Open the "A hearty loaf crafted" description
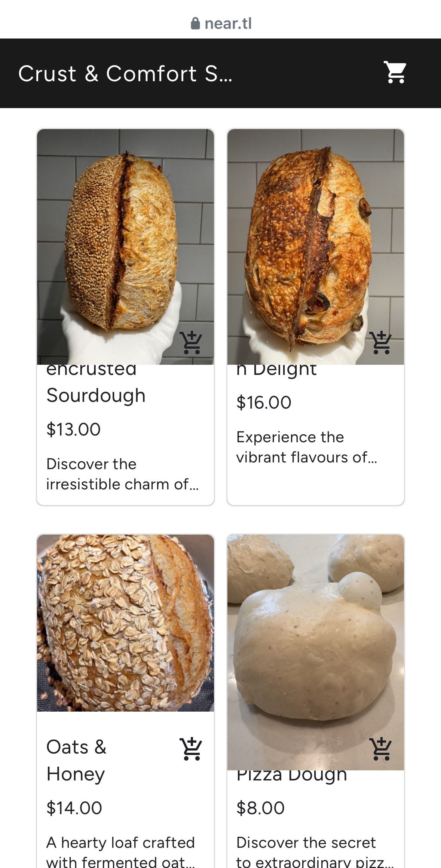This screenshot has height=868, width=441. (120, 852)
